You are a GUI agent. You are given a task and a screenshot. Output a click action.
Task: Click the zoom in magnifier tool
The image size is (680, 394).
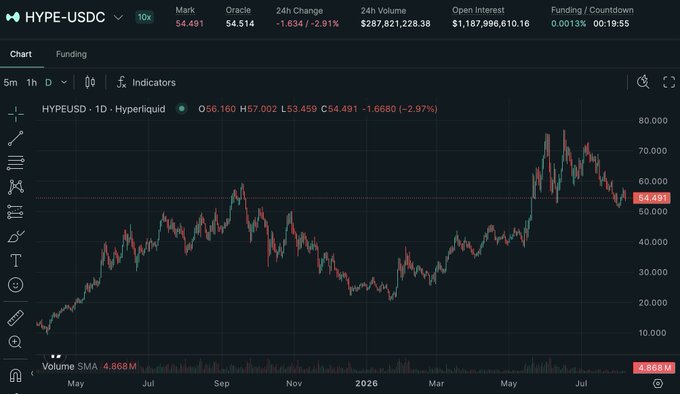(x=15, y=342)
